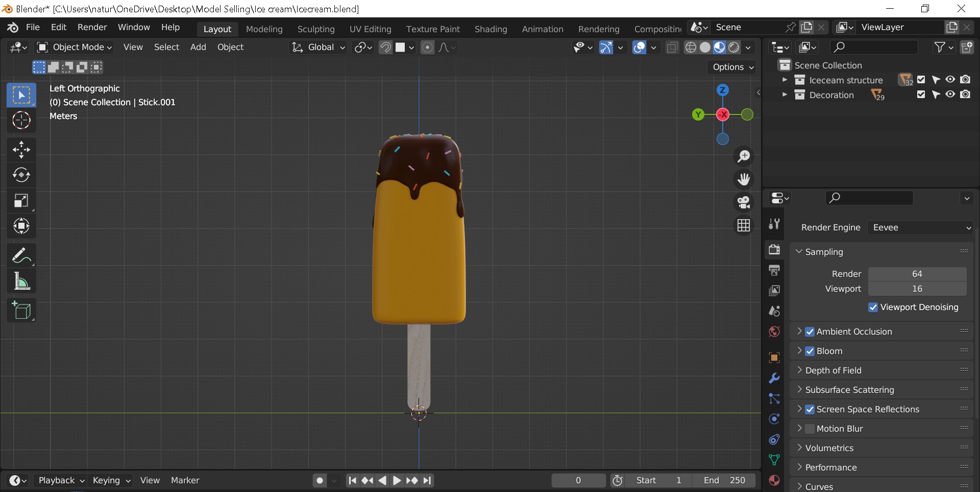
Task: Open the Physics properties tab
Action: 774,419
